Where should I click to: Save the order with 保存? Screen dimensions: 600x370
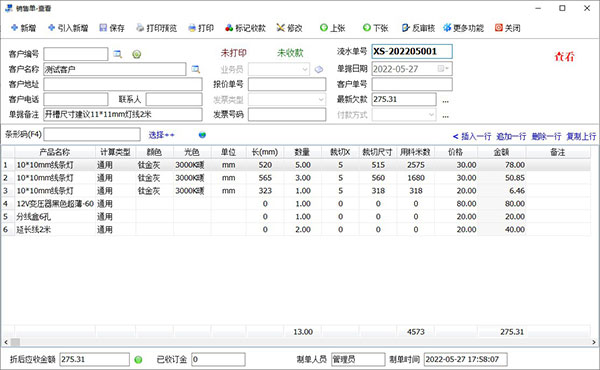tap(112, 28)
